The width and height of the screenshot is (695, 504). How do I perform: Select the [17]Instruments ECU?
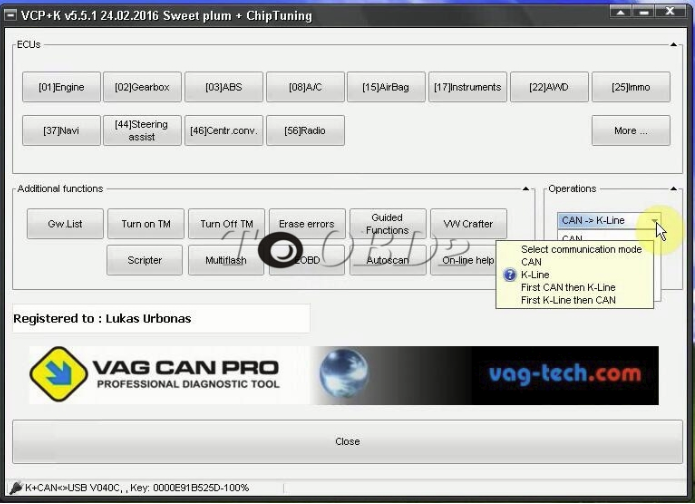pos(468,87)
